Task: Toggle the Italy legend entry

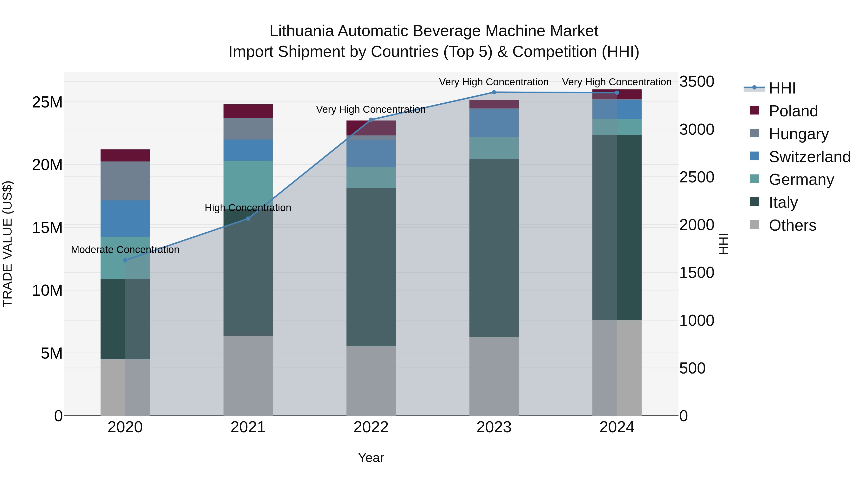Action: tap(774, 202)
